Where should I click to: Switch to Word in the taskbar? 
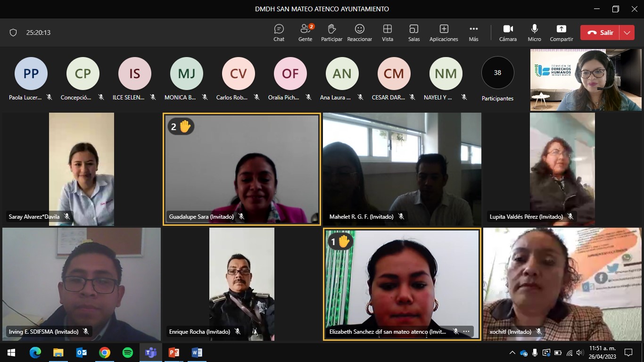(197, 353)
